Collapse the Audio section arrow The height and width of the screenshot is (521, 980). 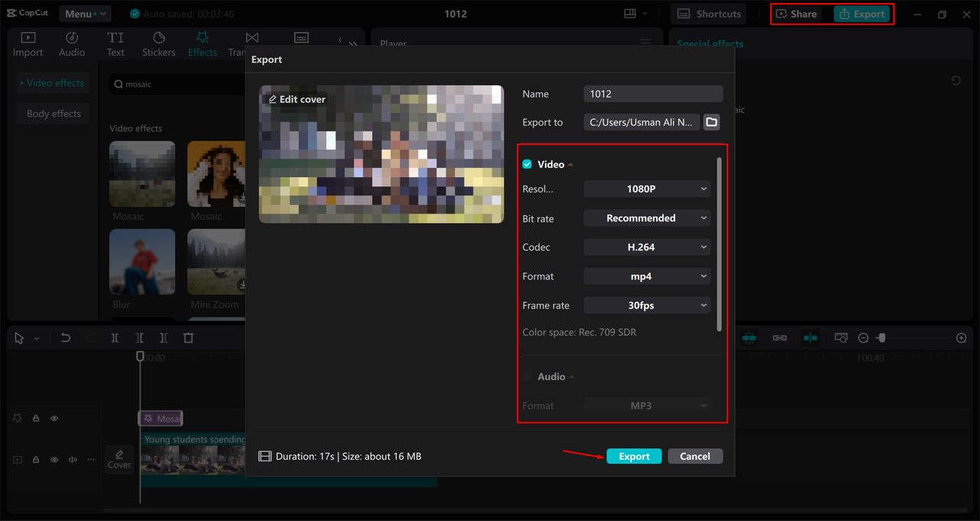pyautogui.click(x=572, y=377)
